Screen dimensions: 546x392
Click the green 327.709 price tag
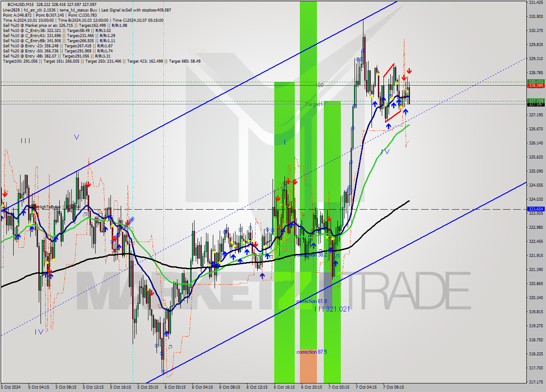point(536,101)
